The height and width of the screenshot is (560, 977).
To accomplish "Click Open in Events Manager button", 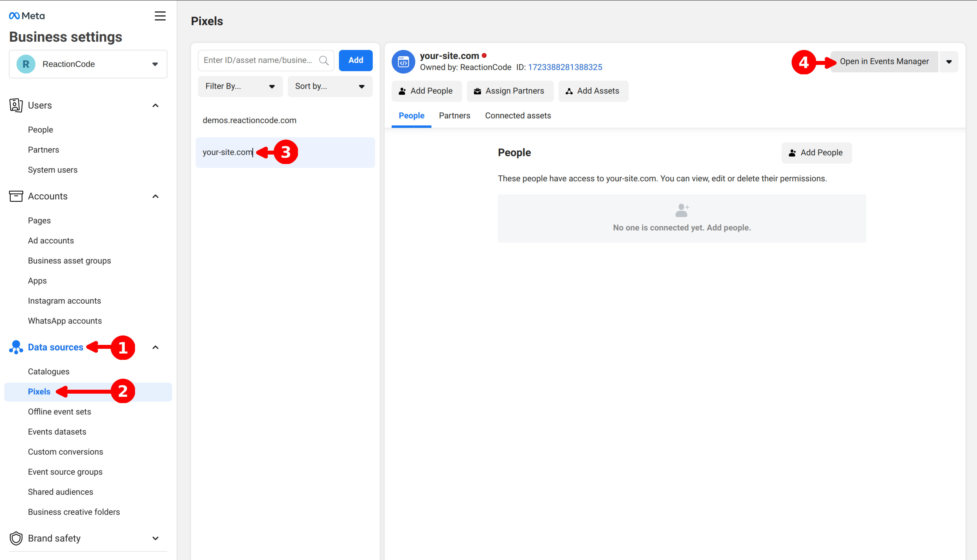I will [x=884, y=62].
